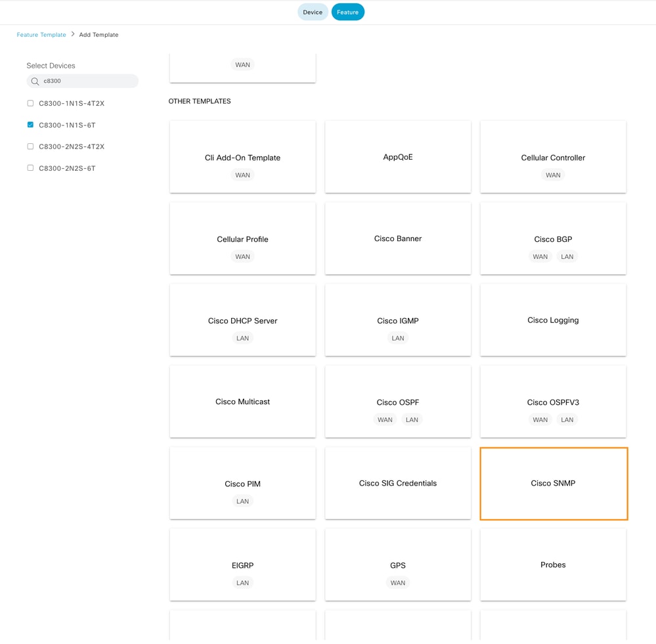Image resolution: width=656 pixels, height=644 pixels.
Task: Open the EIGRP template card
Action: coord(243,565)
